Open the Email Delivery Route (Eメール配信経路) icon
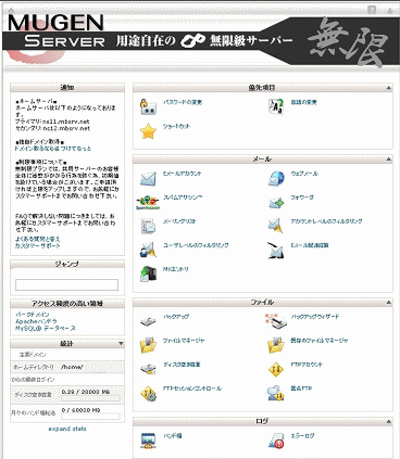The image size is (400, 459). [276, 250]
